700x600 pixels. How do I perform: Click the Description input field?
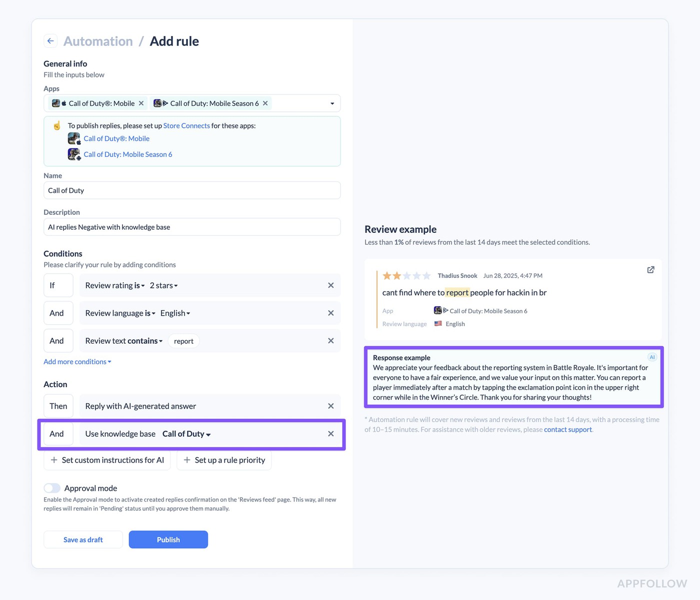pos(192,227)
